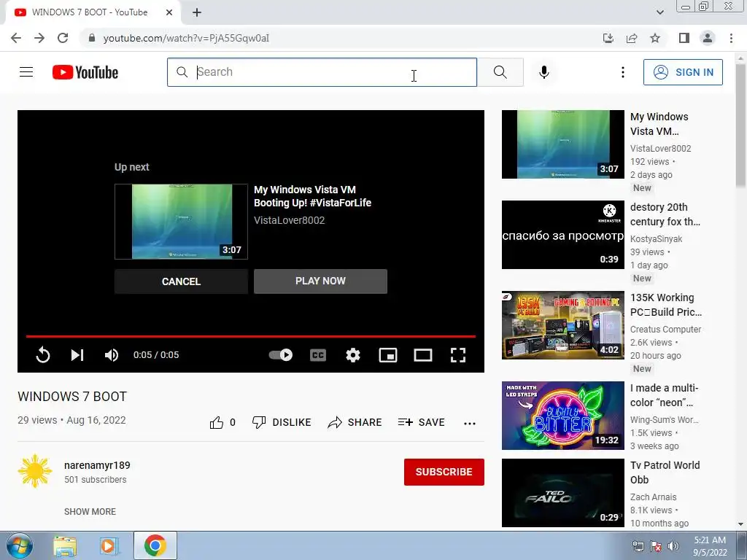
Task: Open YouTube settings three-dot menu
Action: point(623,72)
